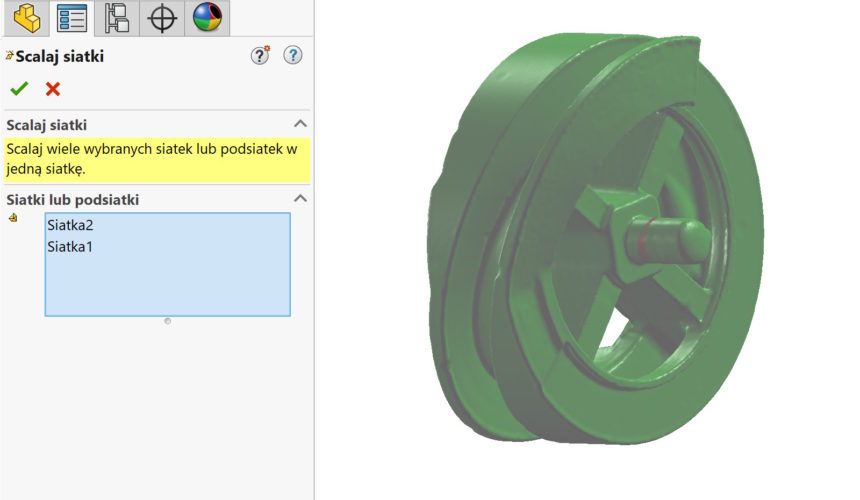Click the Scalaj siatki title icon

pos(9,56)
